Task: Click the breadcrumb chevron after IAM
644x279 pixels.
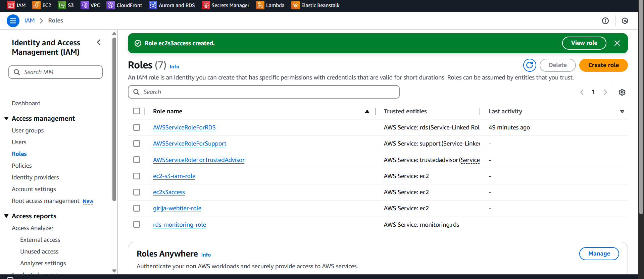Action: point(42,21)
